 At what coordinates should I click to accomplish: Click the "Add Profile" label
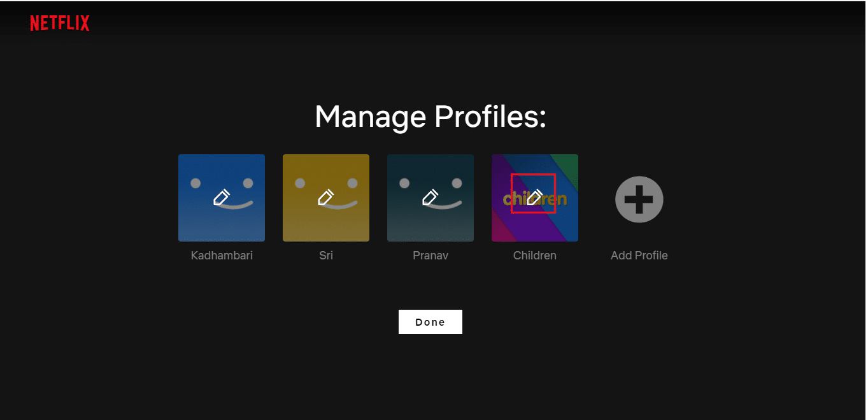click(639, 256)
